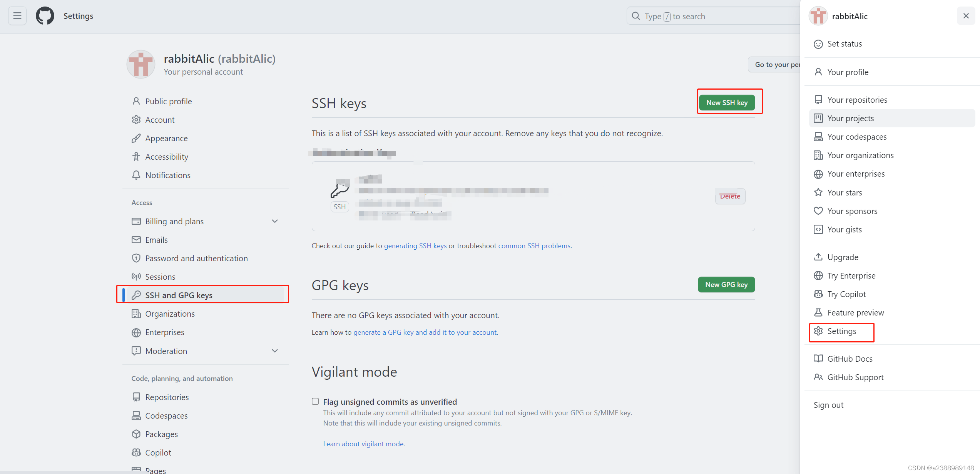980x474 pixels.
Task: Open the generating SSH keys guide link
Action: click(x=415, y=245)
